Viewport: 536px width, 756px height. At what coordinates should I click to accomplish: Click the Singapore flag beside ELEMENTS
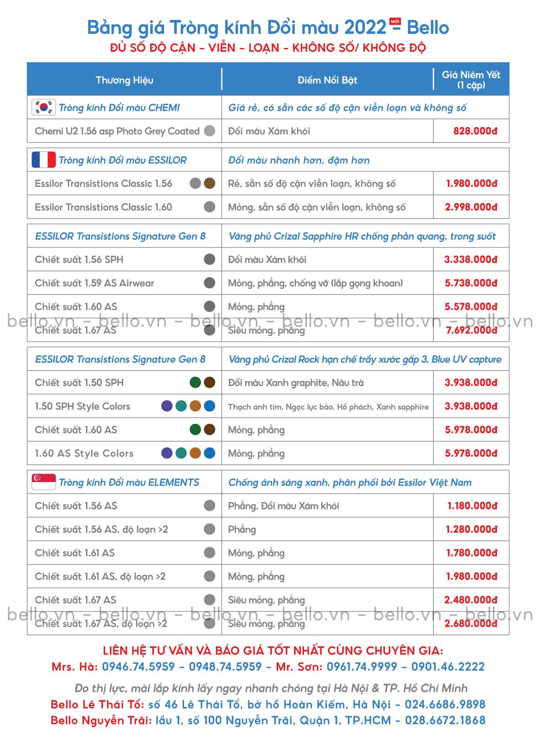point(44,482)
